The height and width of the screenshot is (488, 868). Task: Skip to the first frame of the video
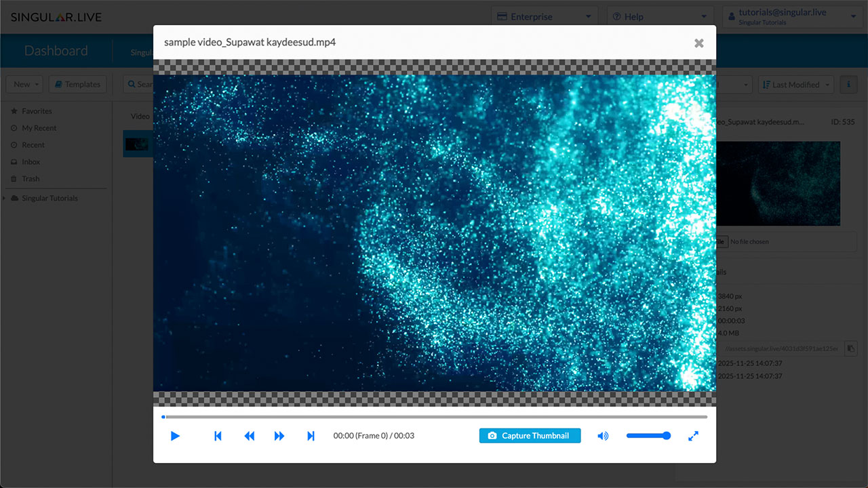218,436
